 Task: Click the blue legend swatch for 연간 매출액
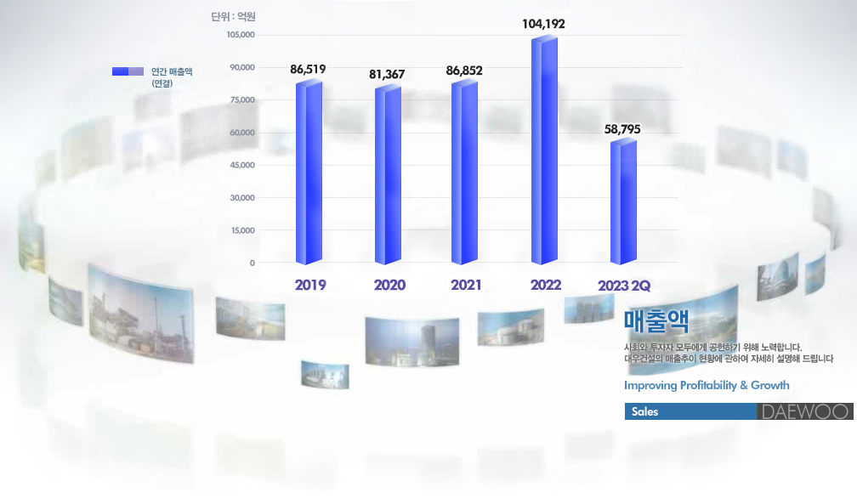point(128,71)
